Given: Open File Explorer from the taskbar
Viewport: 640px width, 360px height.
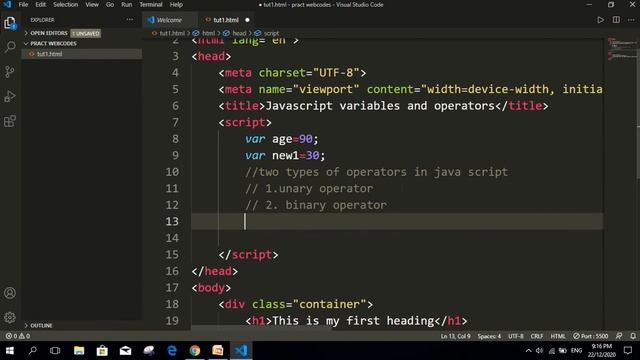Looking at the screenshot, I should click(79, 351).
